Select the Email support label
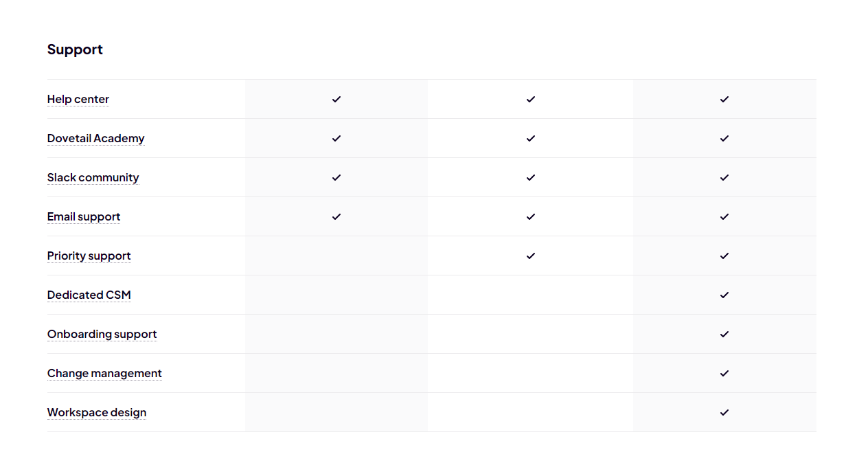This screenshot has height=474, width=868. (x=84, y=217)
